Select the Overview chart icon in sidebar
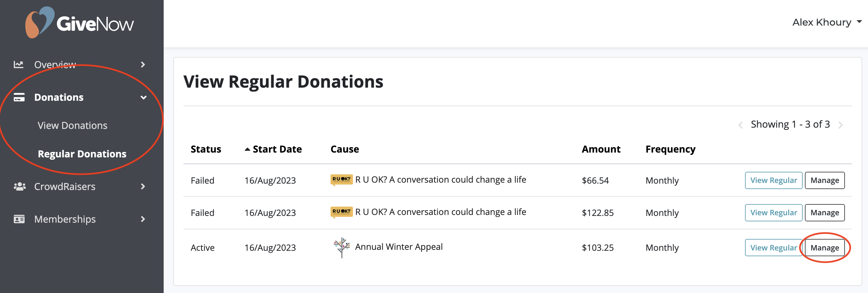This screenshot has width=868, height=293. click(19, 64)
